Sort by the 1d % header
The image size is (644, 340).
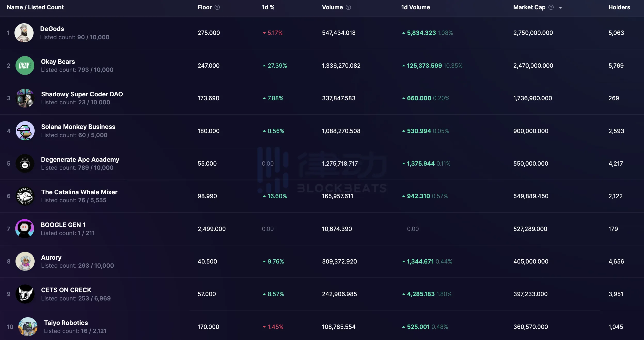pyautogui.click(x=268, y=7)
